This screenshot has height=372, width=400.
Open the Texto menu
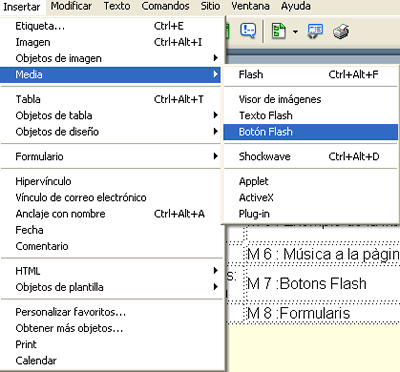tap(117, 6)
